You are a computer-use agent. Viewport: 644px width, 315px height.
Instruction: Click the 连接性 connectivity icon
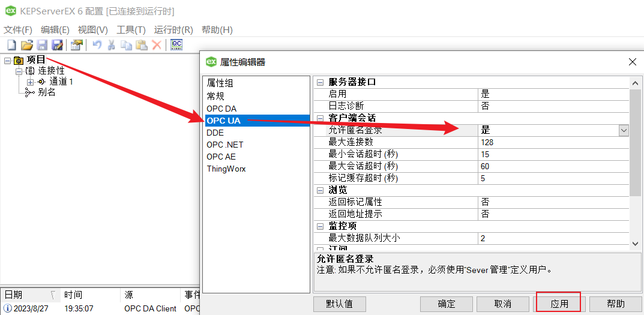pyautogui.click(x=31, y=71)
